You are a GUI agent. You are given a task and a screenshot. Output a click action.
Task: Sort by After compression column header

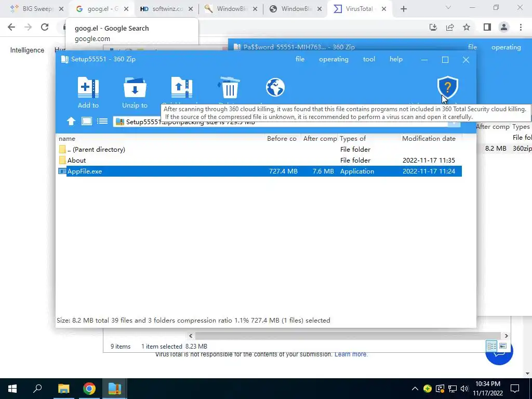(320, 138)
